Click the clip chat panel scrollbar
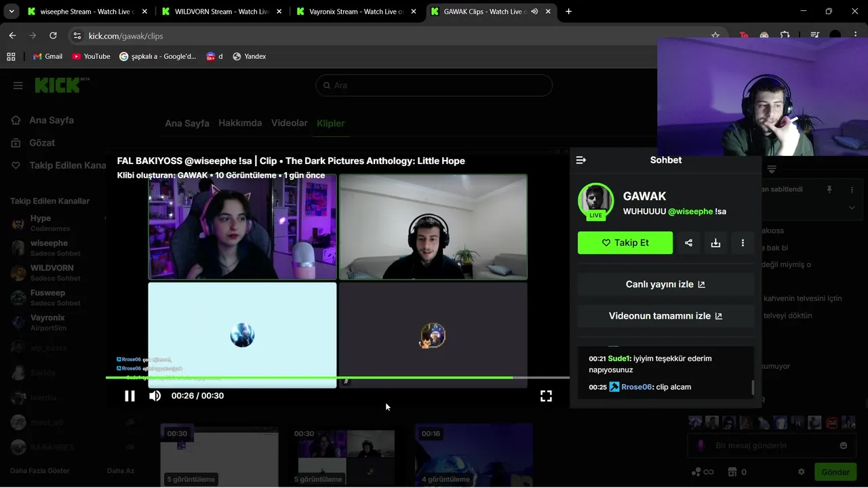The width and height of the screenshot is (868, 488). pos(752,387)
